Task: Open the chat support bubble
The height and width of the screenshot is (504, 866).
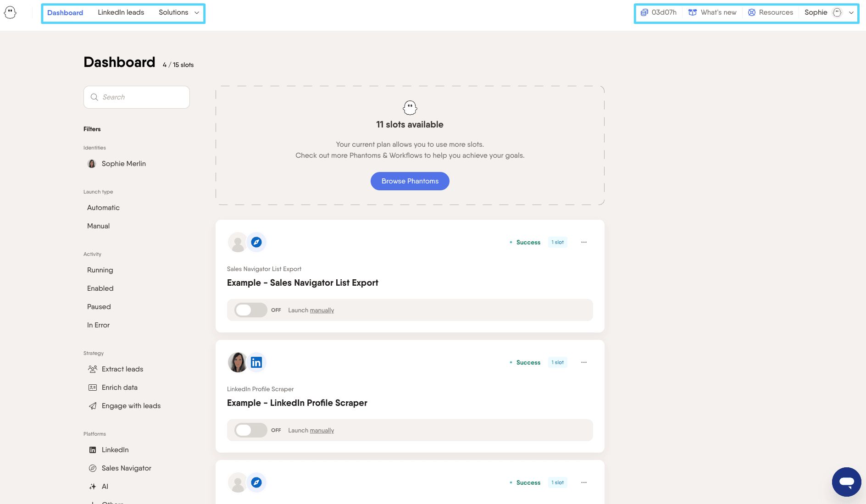Action: 846,482
